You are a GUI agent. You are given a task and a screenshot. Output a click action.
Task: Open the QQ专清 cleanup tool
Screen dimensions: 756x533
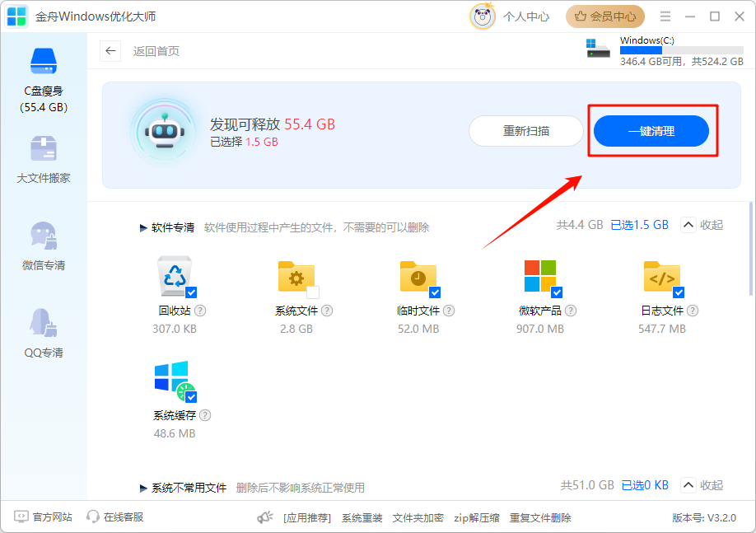(x=43, y=330)
